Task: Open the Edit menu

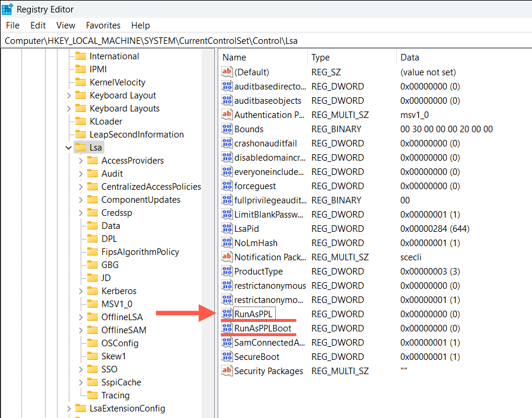Action: click(x=38, y=25)
